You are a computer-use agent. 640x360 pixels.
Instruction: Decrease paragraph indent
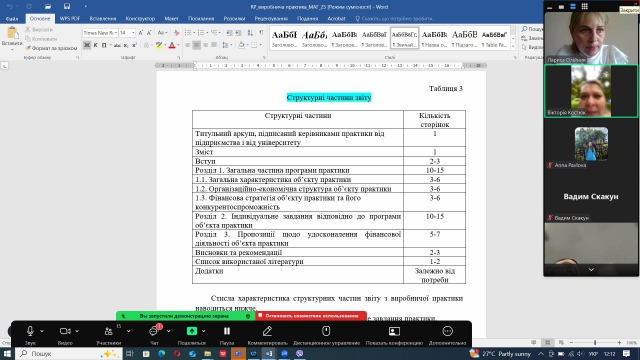(x=229, y=33)
